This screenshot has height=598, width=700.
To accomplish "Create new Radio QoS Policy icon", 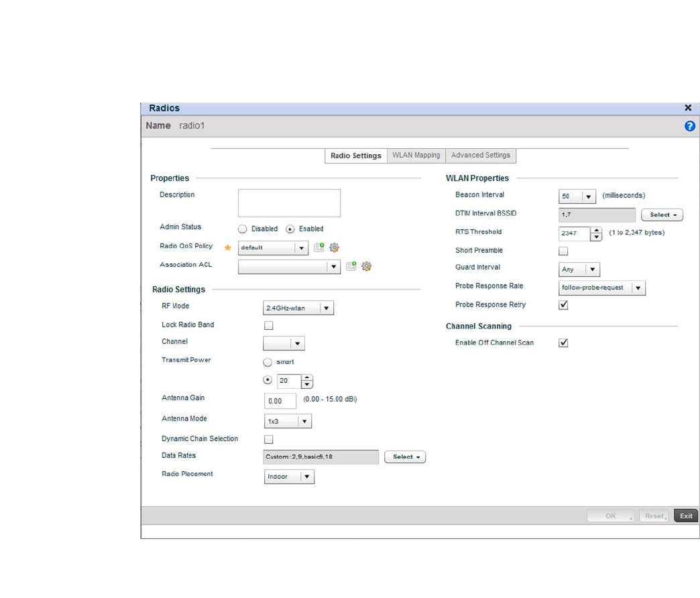I will (318, 247).
